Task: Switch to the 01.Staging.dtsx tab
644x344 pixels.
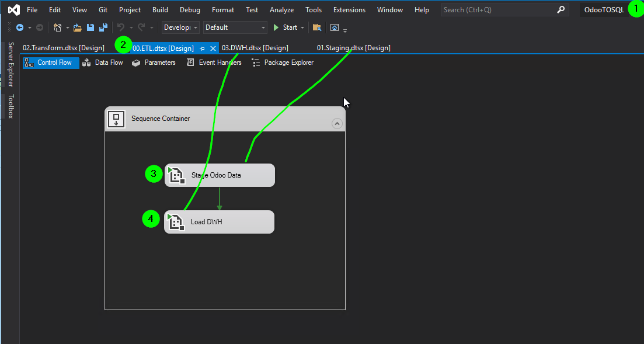Action: pos(354,48)
